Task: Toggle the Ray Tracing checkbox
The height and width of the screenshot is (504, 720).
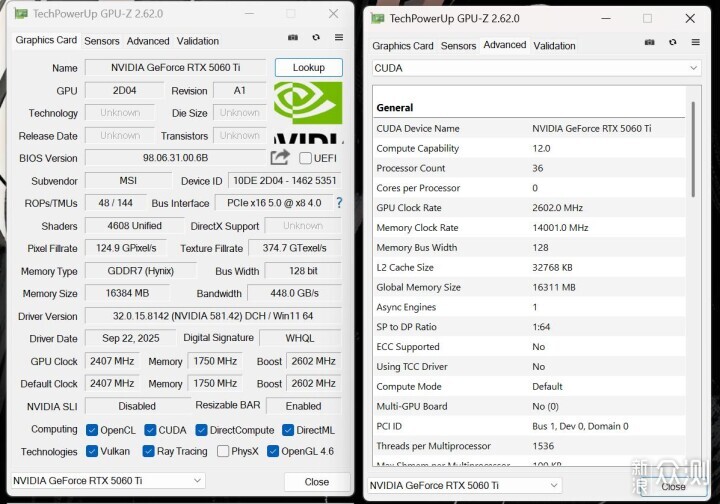Action: (x=148, y=451)
